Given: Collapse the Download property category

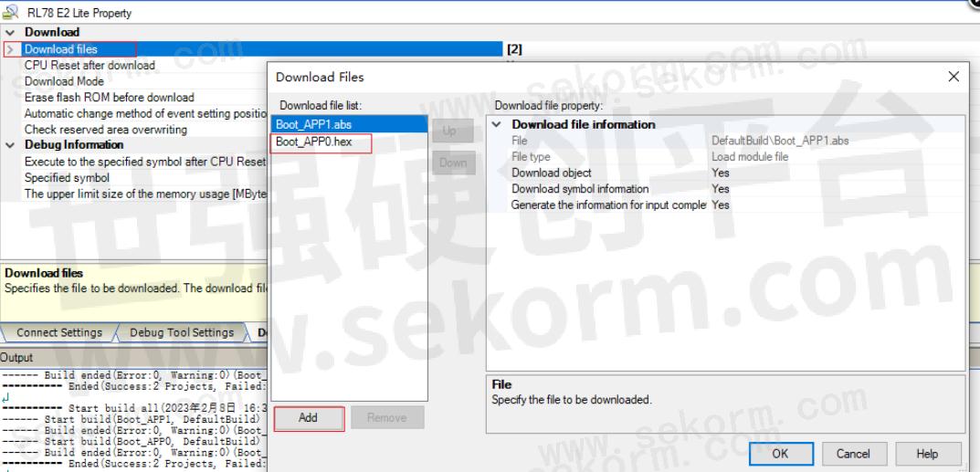Looking at the screenshot, I should click(x=10, y=33).
